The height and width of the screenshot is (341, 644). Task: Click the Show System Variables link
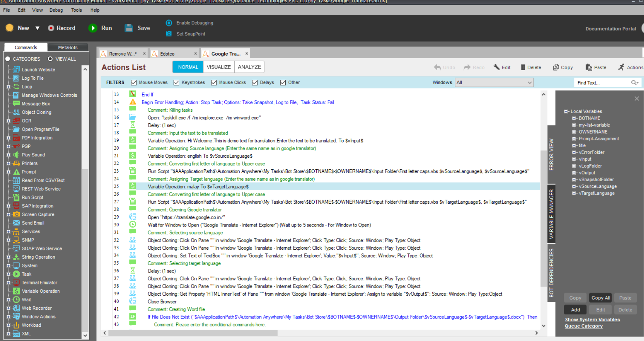592,320
